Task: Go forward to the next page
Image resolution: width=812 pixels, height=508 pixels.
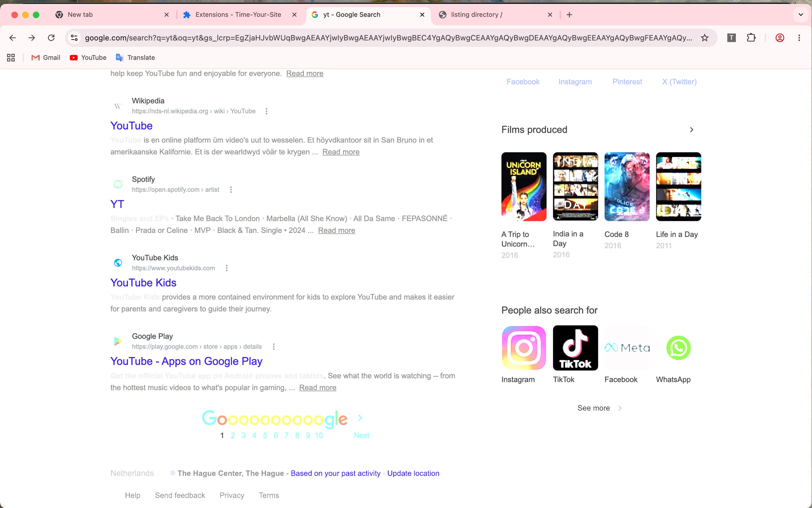Action: point(32,38)
